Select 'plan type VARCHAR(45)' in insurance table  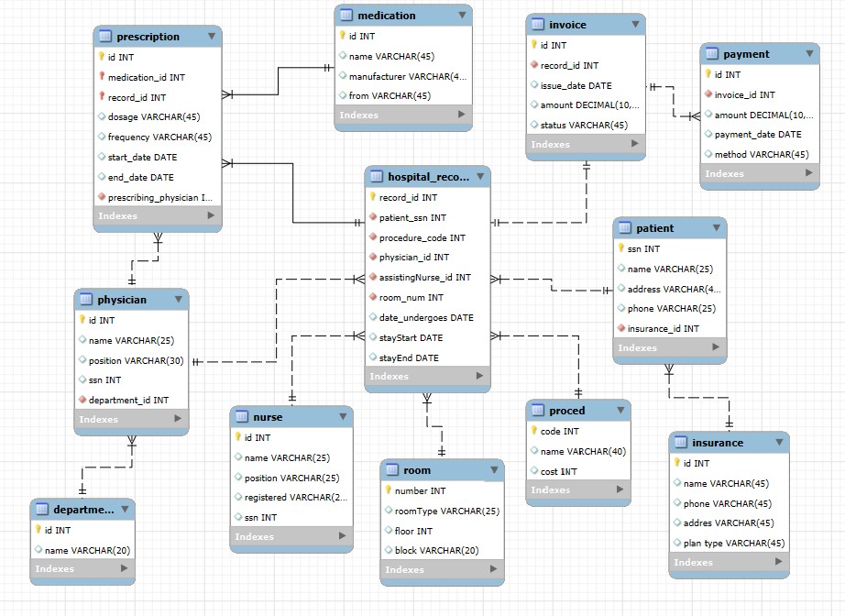(730, 544)
